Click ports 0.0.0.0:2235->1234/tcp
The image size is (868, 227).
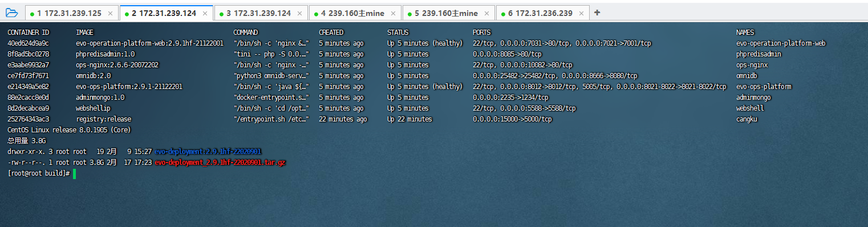pos(511,98)
